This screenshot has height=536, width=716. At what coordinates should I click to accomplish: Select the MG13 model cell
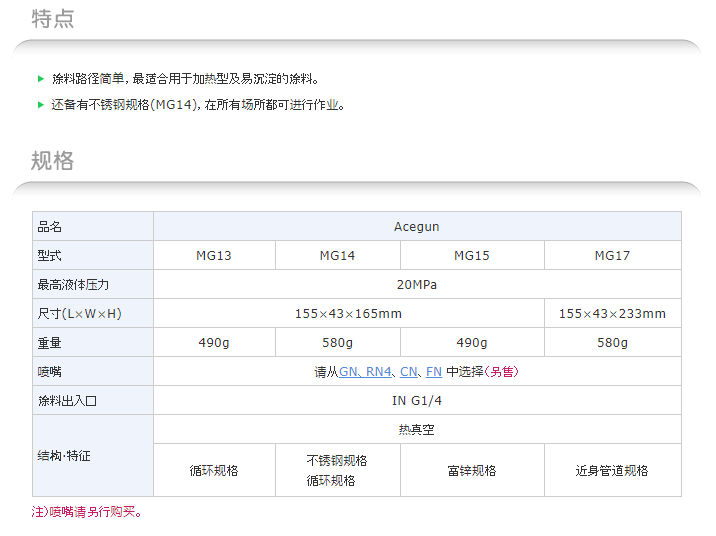214,255
